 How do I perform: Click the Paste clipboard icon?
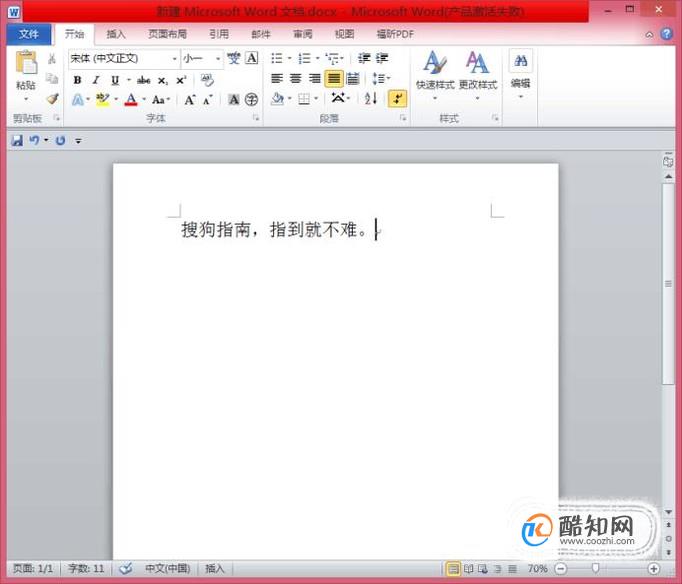pos(26,63)
